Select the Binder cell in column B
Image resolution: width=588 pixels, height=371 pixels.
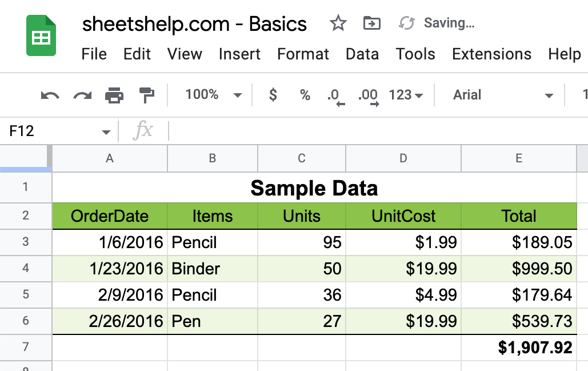[212, 268]
